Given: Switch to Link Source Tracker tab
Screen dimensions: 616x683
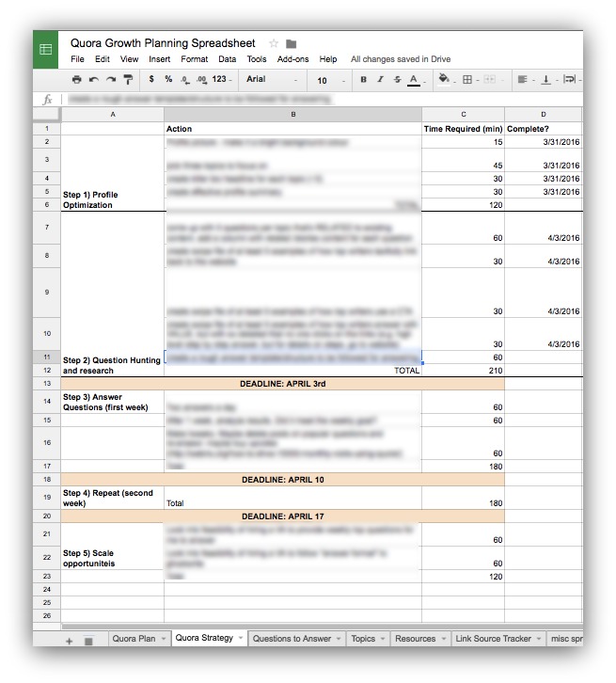Looking at the screenshot, I should (x=493, y=639).
